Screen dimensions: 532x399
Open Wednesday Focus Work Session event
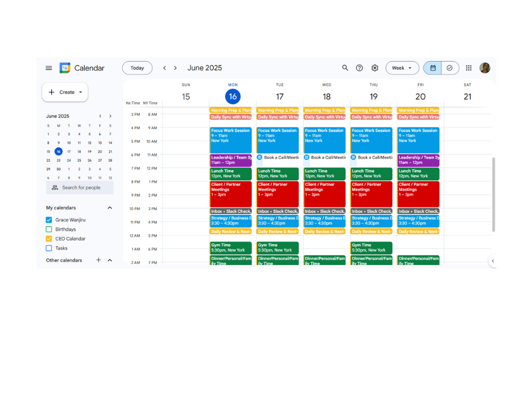point(325,140)
